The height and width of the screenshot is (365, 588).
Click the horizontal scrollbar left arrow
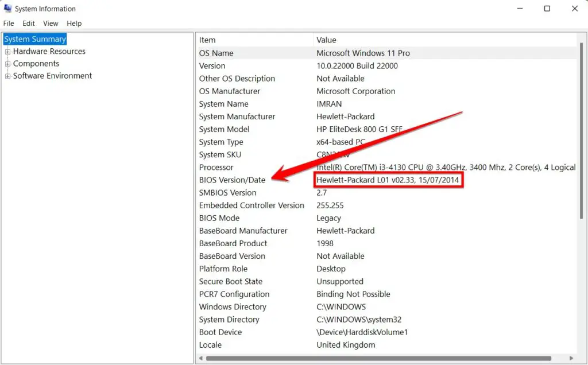coord(200,358)
